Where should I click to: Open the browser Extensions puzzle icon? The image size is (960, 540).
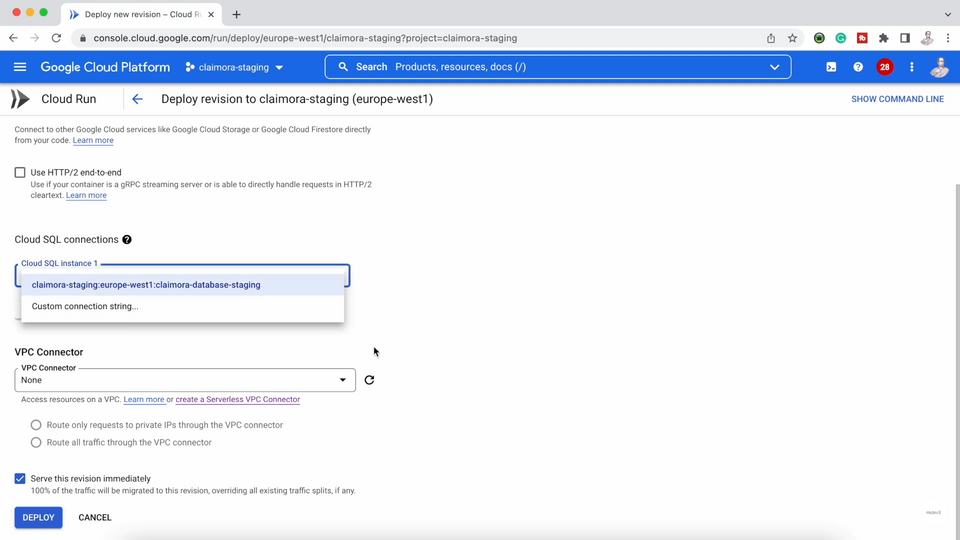pos(883,38)
